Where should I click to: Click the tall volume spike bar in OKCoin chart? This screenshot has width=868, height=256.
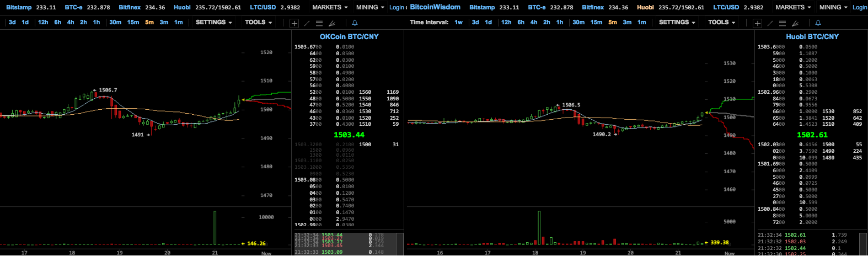[x=215, y=227]
